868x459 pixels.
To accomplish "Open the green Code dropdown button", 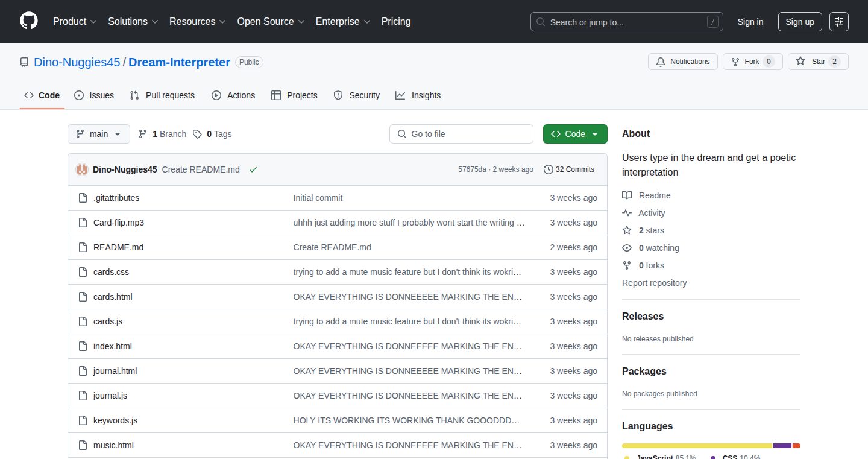I will pos(575,134).
